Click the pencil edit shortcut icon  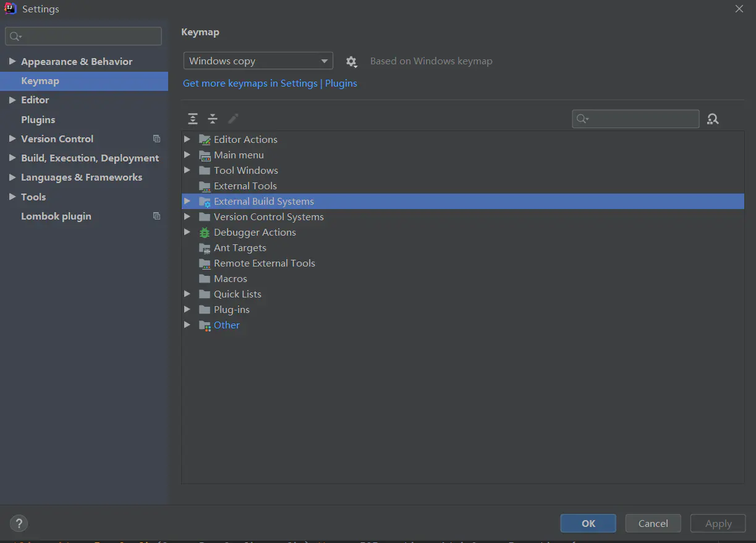click(233, 119)
